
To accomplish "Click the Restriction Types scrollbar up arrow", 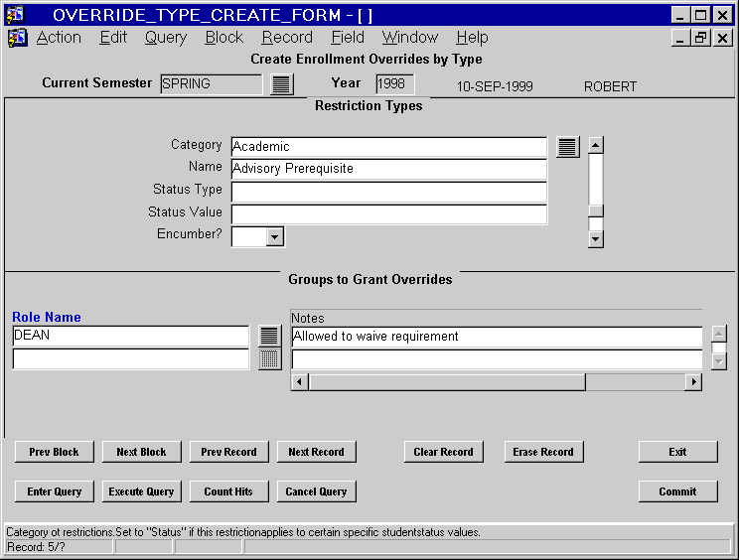I will (x=596, y=145).
